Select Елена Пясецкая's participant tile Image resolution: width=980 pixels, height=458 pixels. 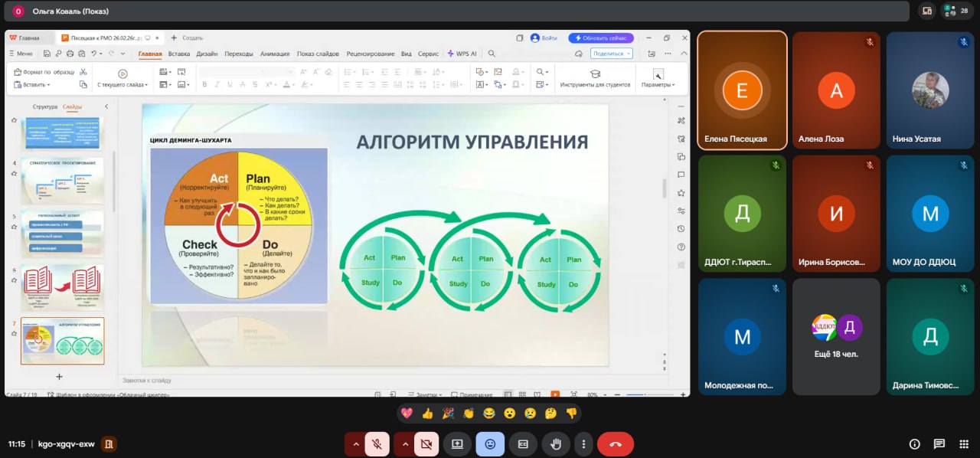click(742, 90)
